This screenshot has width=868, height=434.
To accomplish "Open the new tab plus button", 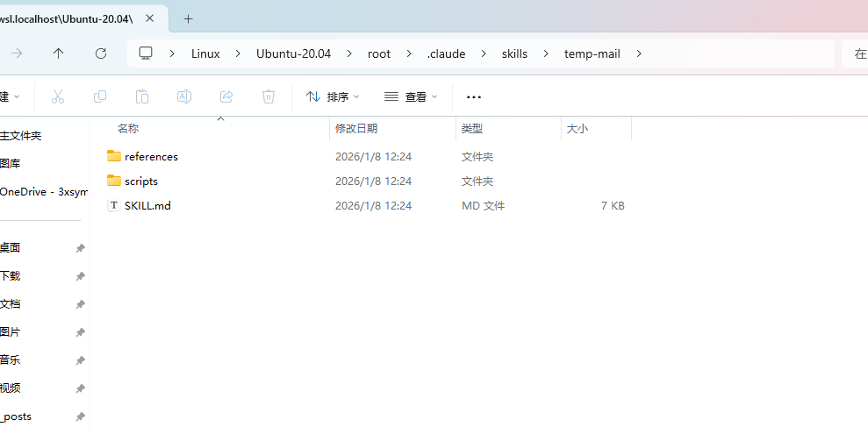I will click(x=188, y=18).
